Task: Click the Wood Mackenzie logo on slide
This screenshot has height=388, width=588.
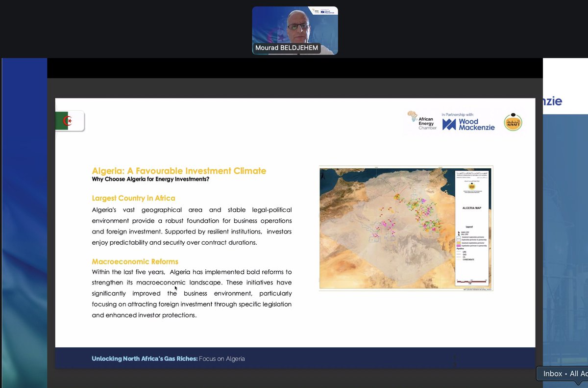Action: [468, 125]
